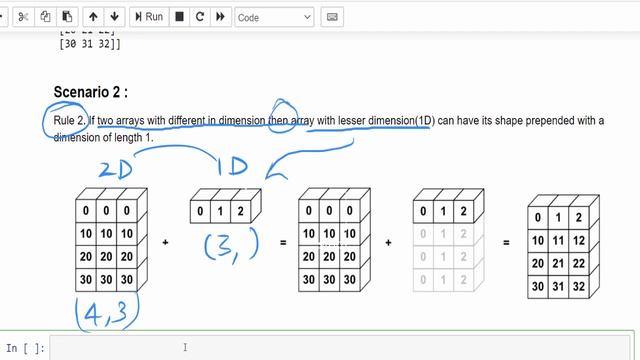
Task: Move selected cell up
Action: coord(93,17)
